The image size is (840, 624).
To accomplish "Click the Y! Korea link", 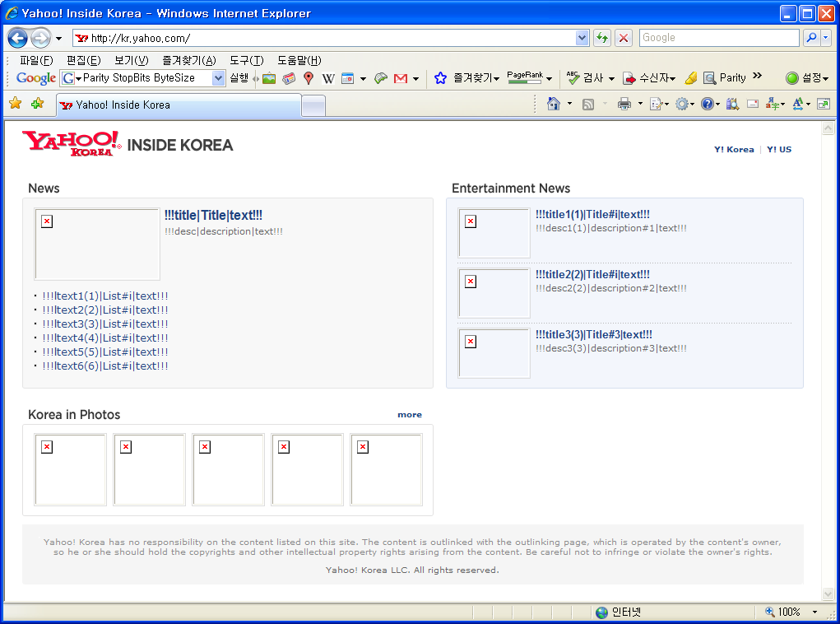I will coord(734,150).
